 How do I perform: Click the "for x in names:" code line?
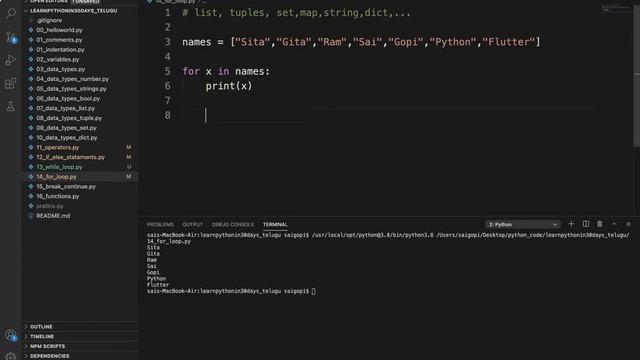(x=226, y=71)
